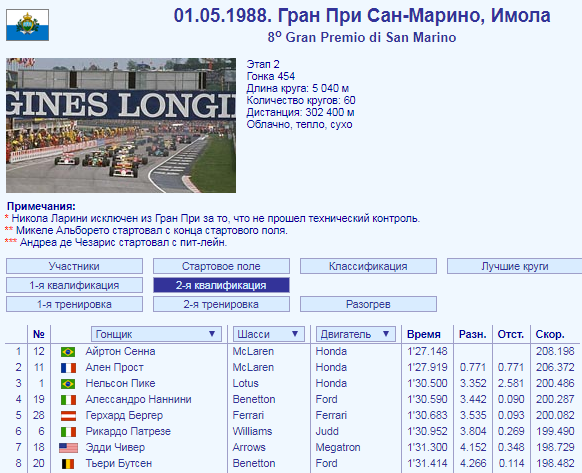Image resolution: width=582 pixels, height=473 pixels.
Task: Switch to the Стартовое поле tab
Action: click(221, 266)
